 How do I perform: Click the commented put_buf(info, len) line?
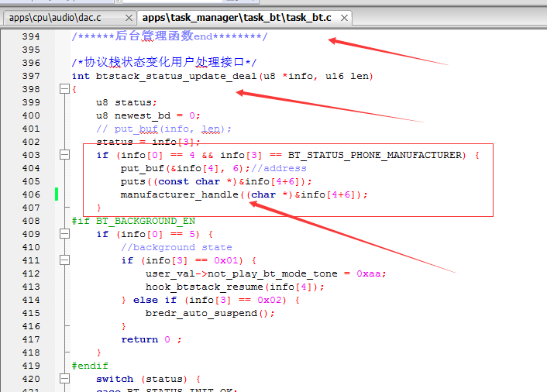[x=163, y=129]
